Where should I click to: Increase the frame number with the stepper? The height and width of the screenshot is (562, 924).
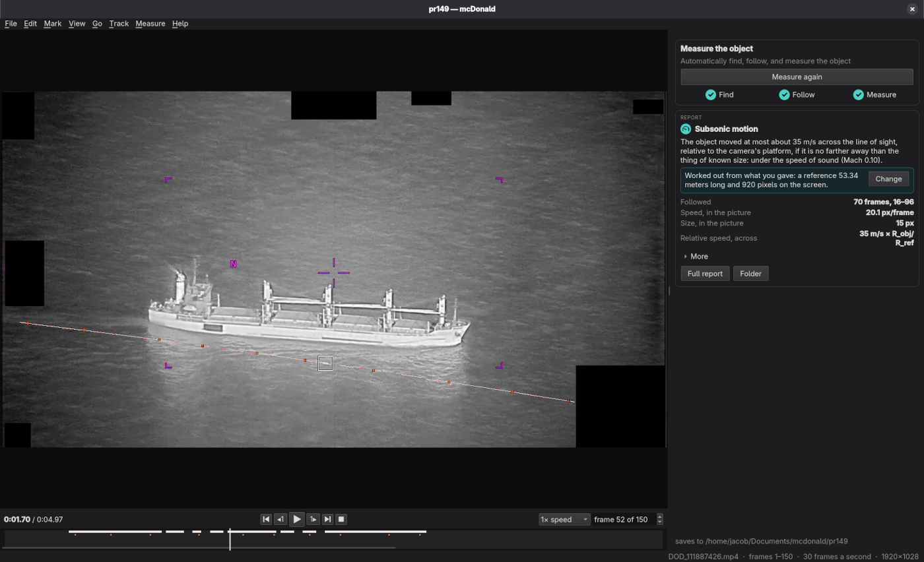659,516
